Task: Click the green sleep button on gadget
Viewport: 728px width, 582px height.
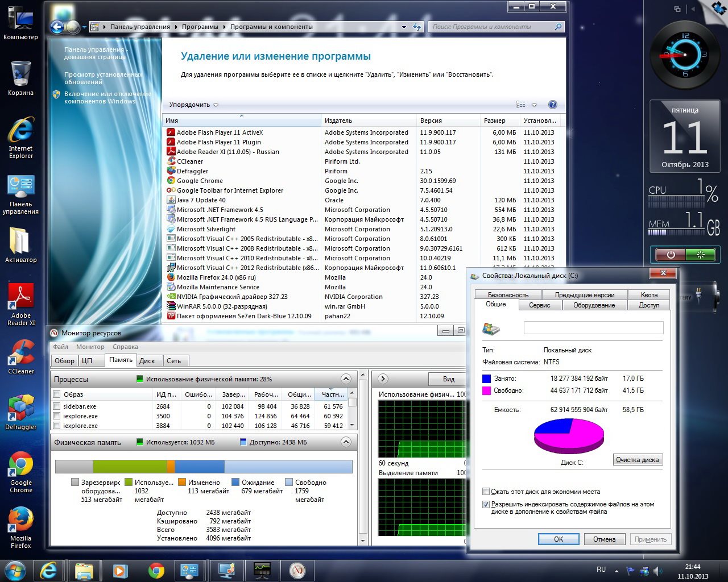Action: [x=701, y=255]
